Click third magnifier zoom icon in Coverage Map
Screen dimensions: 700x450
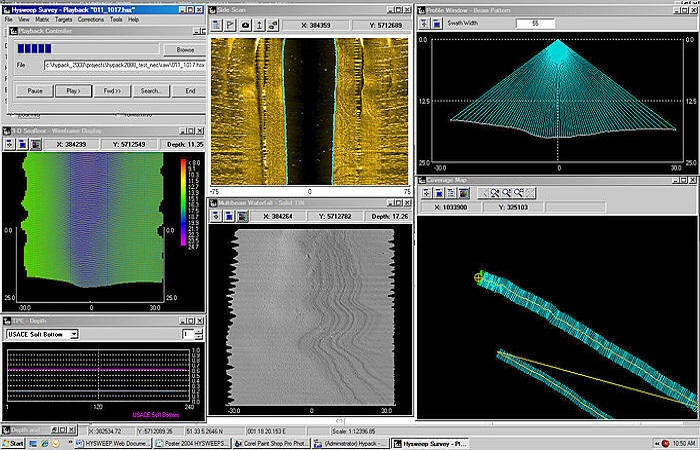click(518, 193)
